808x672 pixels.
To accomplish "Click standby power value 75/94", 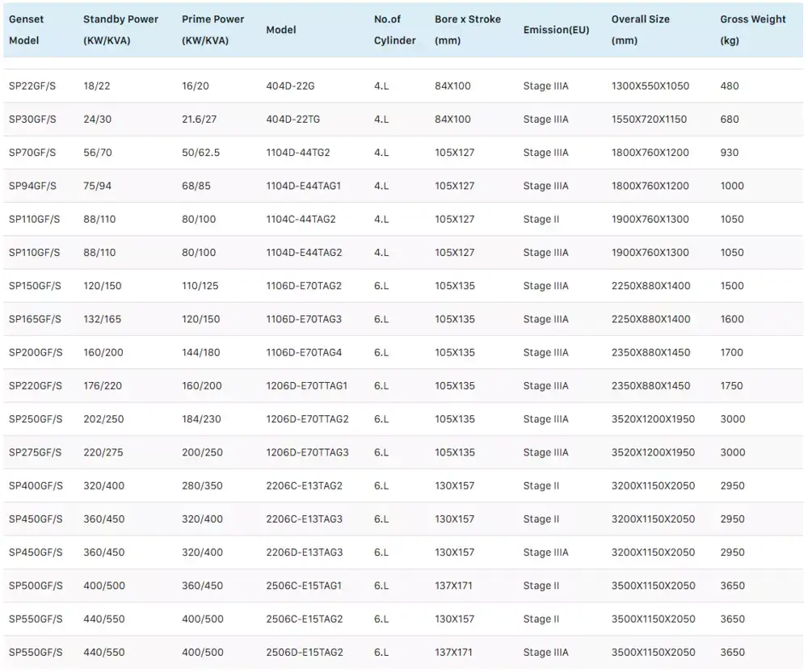I will click(98, 186).
